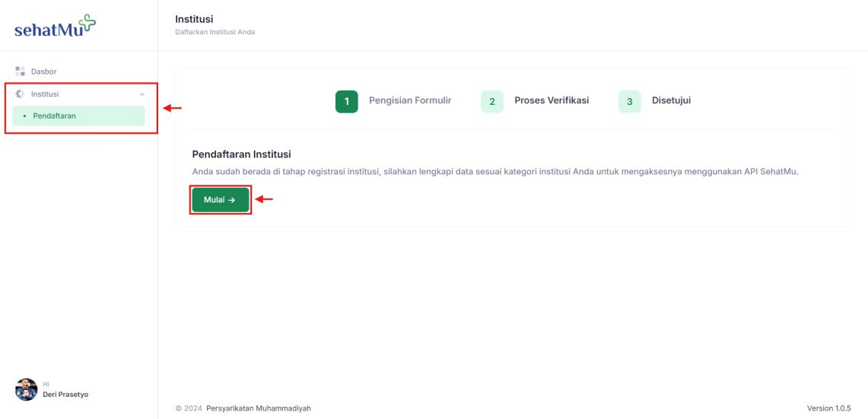Click the Pengisian Formulir step label
The width and height of the screenshot is (868, 419).
tap(410, 100)
